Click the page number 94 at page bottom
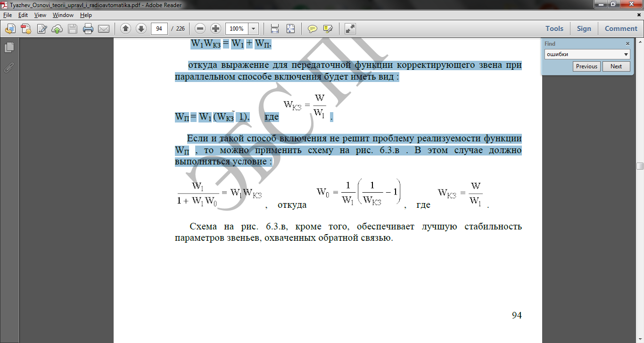Viewport: 644px width, 343px height. [517, 316]
